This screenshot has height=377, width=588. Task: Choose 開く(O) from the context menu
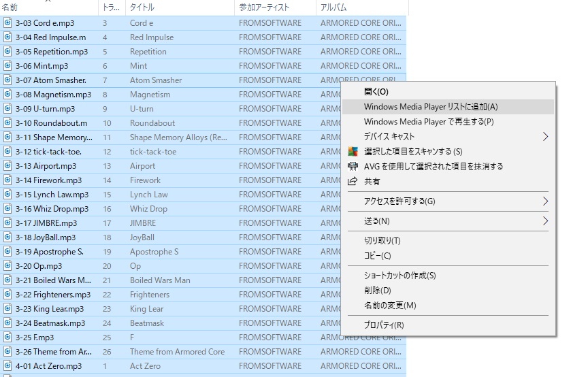click(448, 92)
